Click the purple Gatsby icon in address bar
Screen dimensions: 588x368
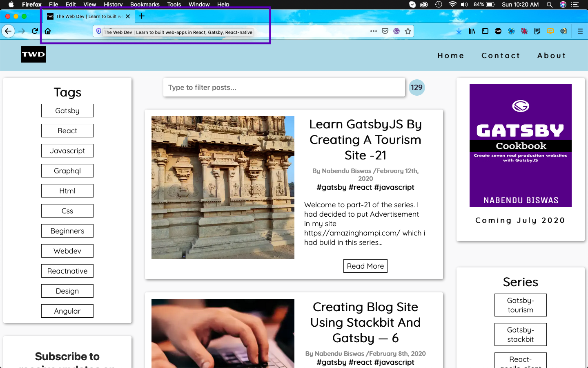[396, 31]
